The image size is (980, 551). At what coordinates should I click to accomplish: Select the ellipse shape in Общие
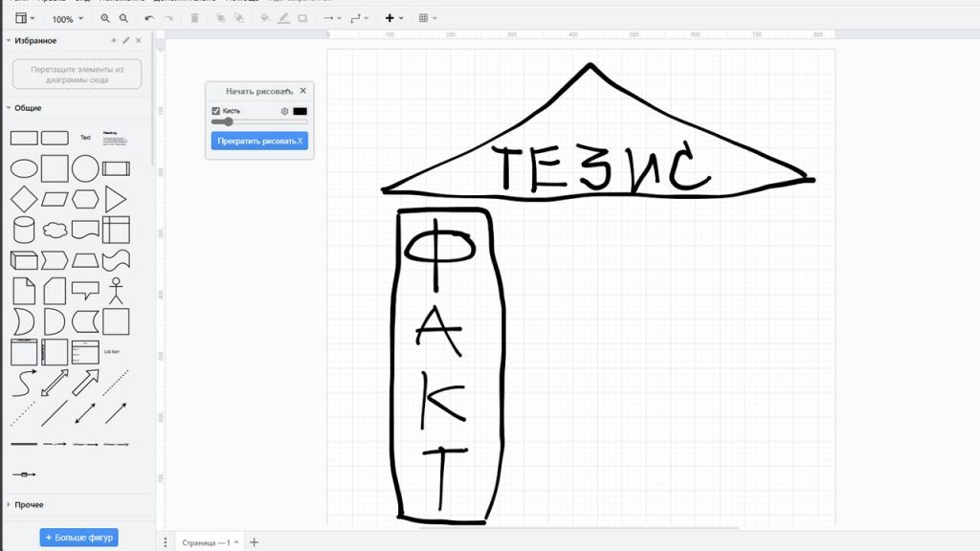tap(24, 168)
